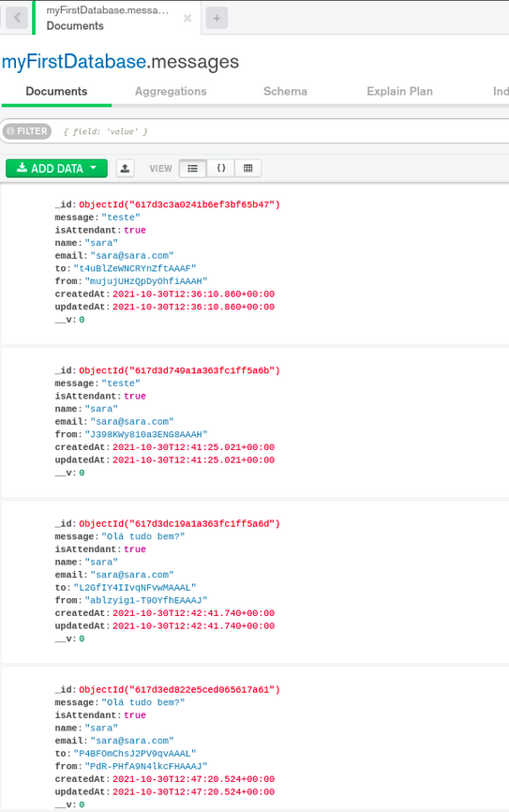Image resolution: width=509 pixels, height=812 pixels.
Task: Switch to the Documents tab
Action: (56, 92)
